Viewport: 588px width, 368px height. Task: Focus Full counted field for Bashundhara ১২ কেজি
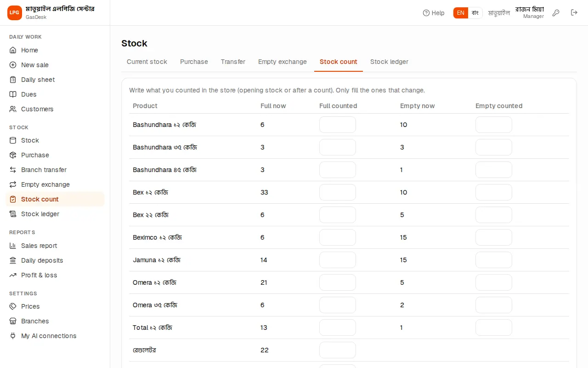click(x=338, y=125)
